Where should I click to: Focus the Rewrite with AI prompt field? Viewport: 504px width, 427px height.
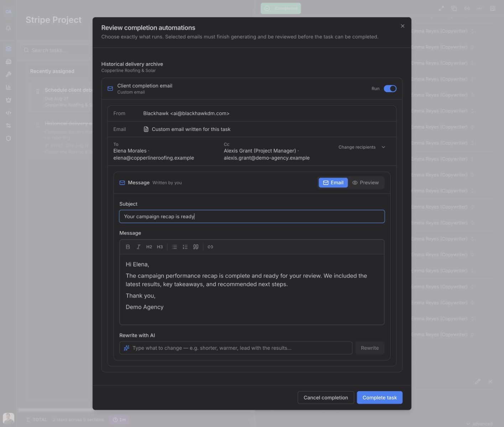click(236, 348)
